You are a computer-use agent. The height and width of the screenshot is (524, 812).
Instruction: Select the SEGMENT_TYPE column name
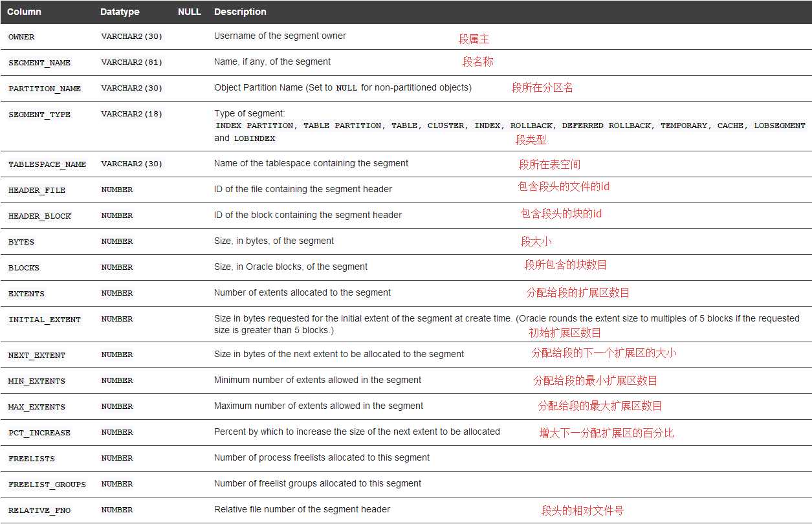coord(39,115)
